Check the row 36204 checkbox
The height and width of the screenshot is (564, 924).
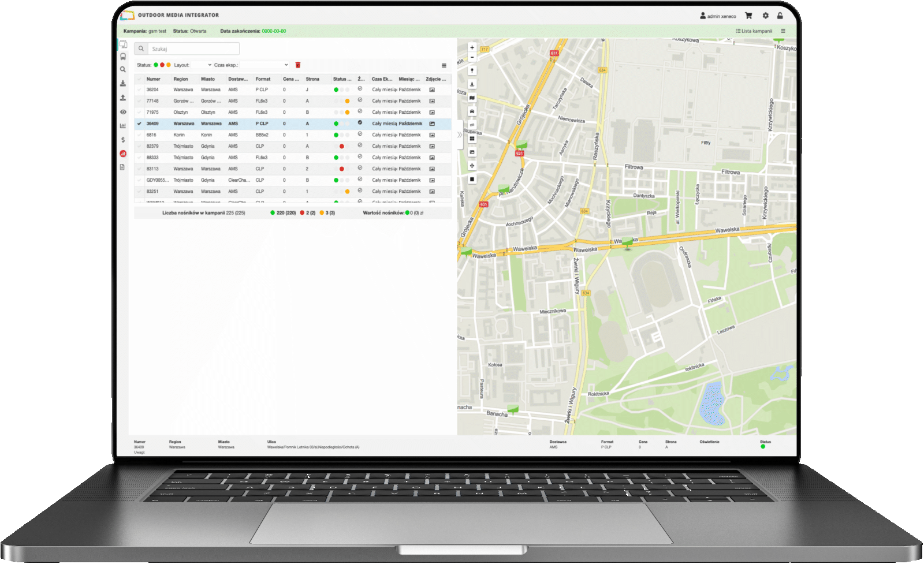click(139, 90)
